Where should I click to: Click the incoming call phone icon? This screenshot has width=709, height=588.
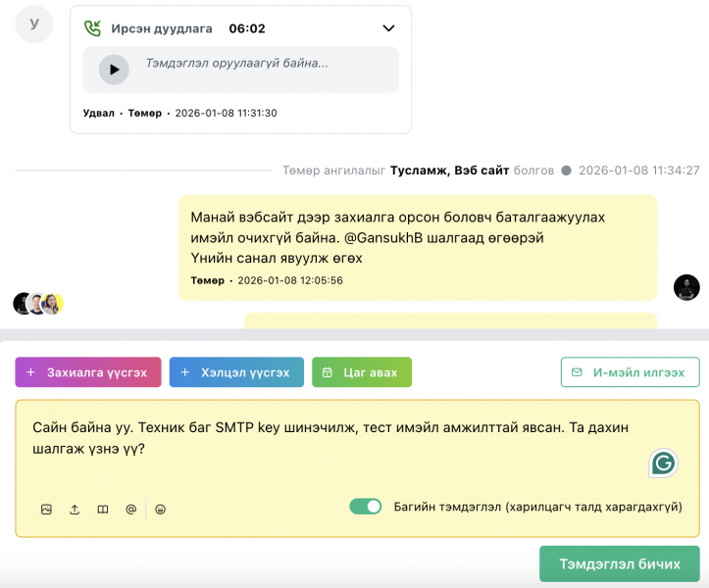tap(93, 28)
